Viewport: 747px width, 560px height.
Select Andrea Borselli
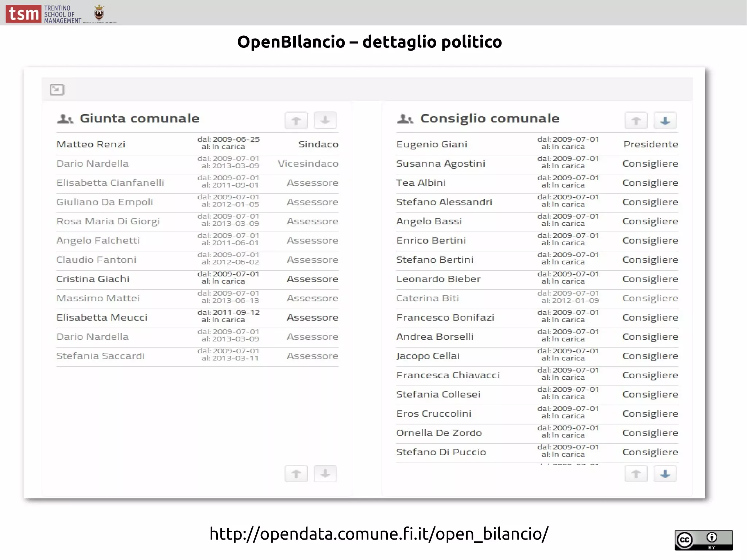[x=435, y=337]
